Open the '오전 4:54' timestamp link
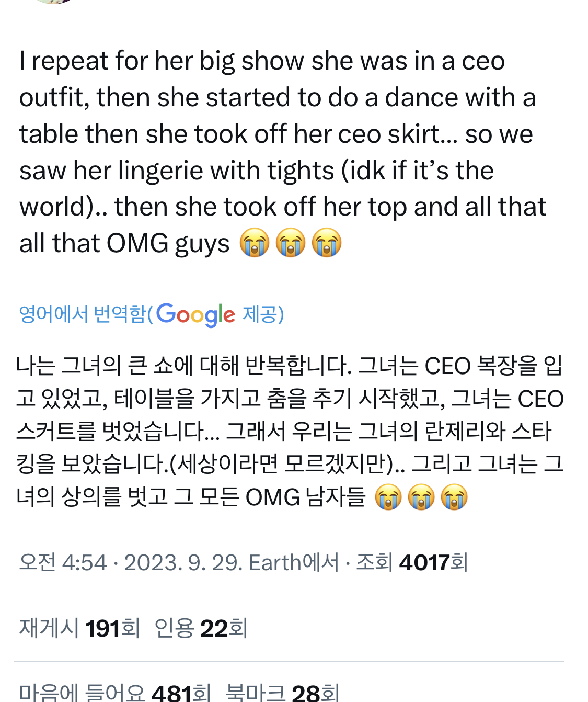588x702 pixels. click(x=63, y=563)
